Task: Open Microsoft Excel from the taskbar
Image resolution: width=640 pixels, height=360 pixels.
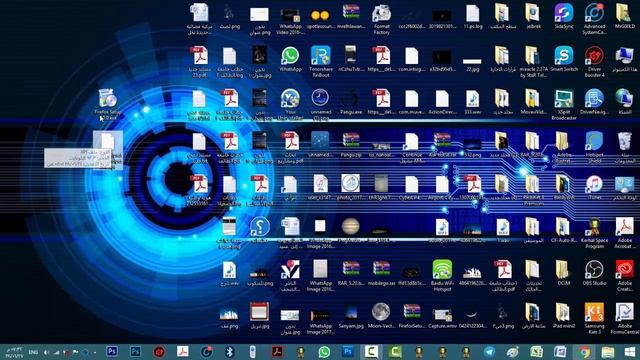Action: pos(536,352)
